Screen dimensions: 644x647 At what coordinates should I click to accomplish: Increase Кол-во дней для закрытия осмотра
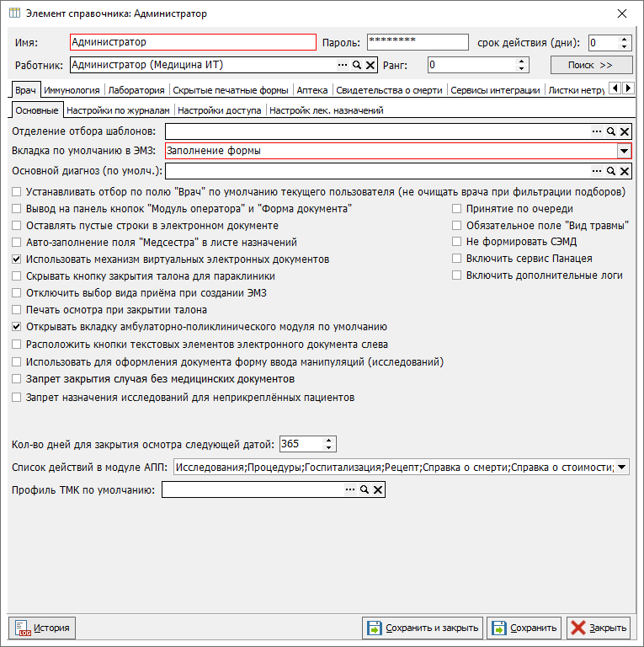(x=328, y=441)
